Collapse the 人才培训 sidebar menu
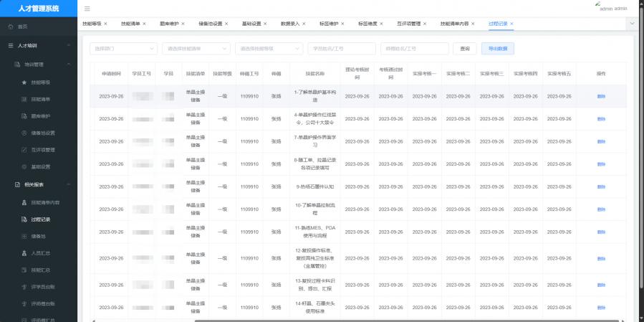This screenshot has height=322, width=644. (69, 46)
